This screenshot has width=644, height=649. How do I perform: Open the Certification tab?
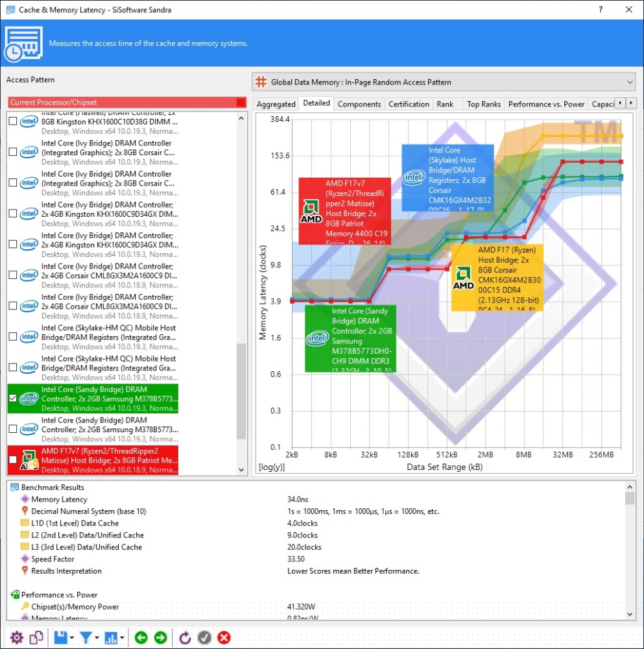point(409,104)
